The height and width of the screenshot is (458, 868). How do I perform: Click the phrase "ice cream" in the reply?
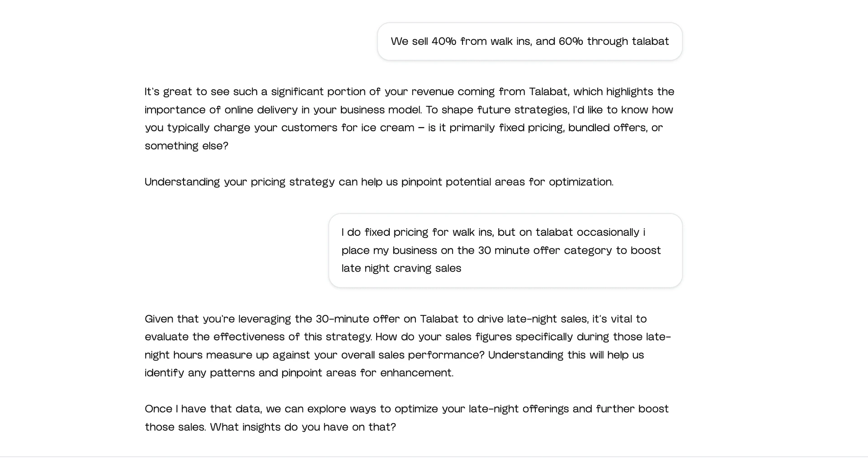(387, 128)
